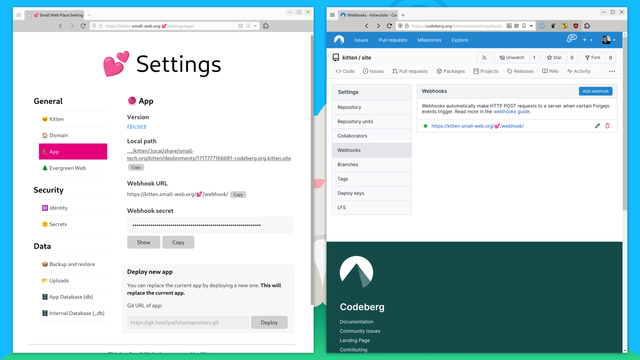Open extensions puzzle icon in Codeberg browser

pos(587,26)
